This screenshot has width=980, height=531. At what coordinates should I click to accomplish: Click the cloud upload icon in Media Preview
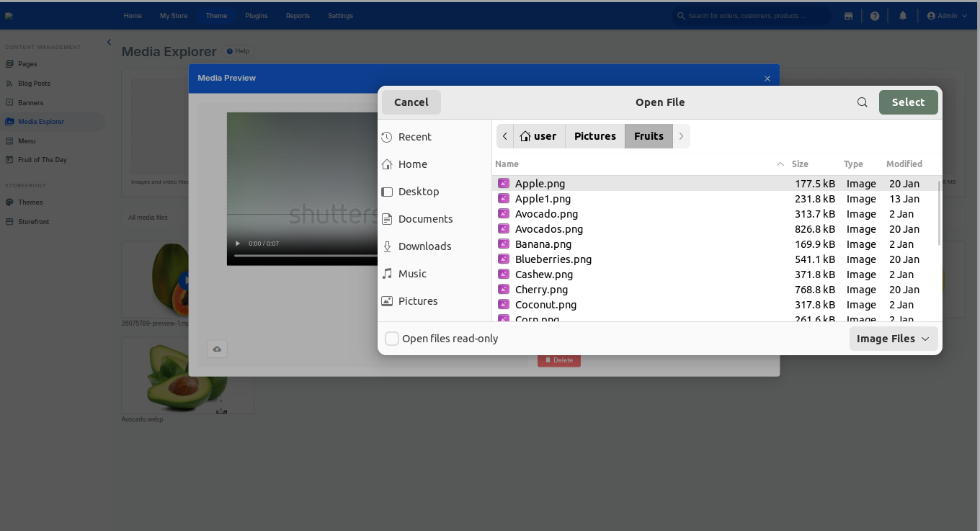coord(217,349)
